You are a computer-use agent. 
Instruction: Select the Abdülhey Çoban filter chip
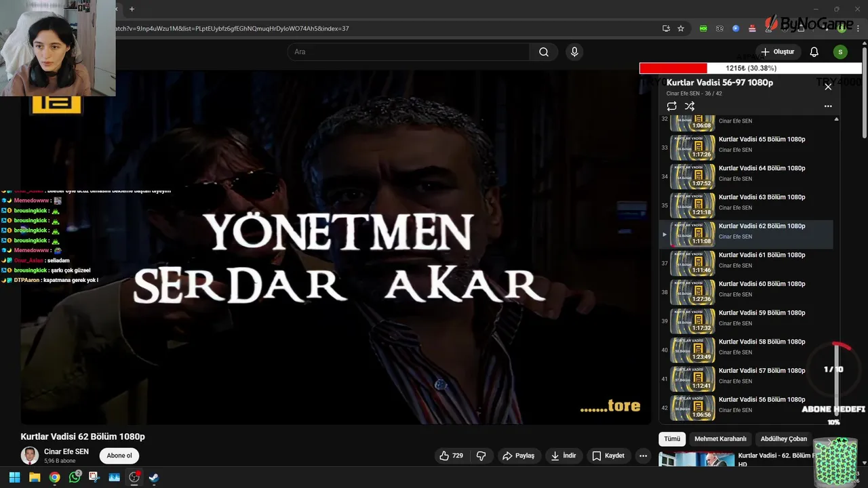click(784, 439)
